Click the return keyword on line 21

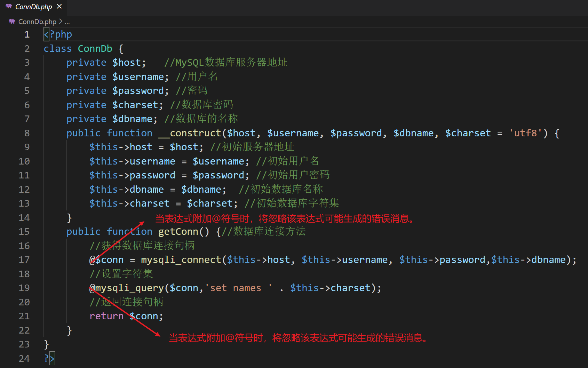[x=106, y=316]
